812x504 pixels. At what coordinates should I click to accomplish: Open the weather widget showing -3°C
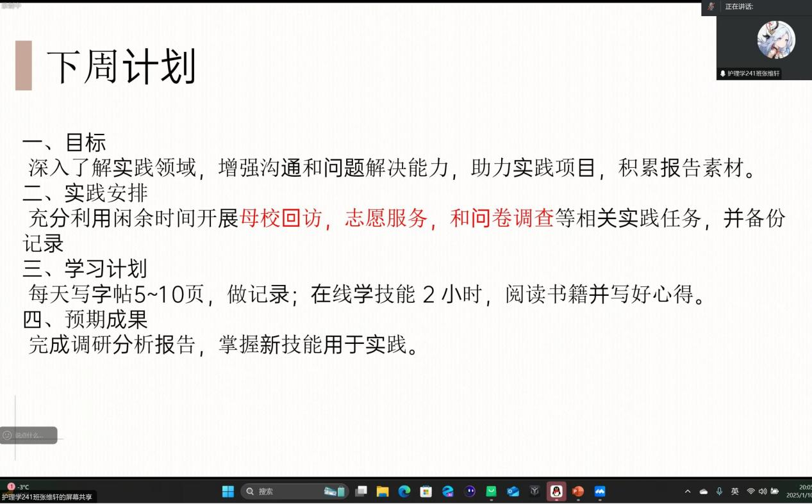[18, 487]
